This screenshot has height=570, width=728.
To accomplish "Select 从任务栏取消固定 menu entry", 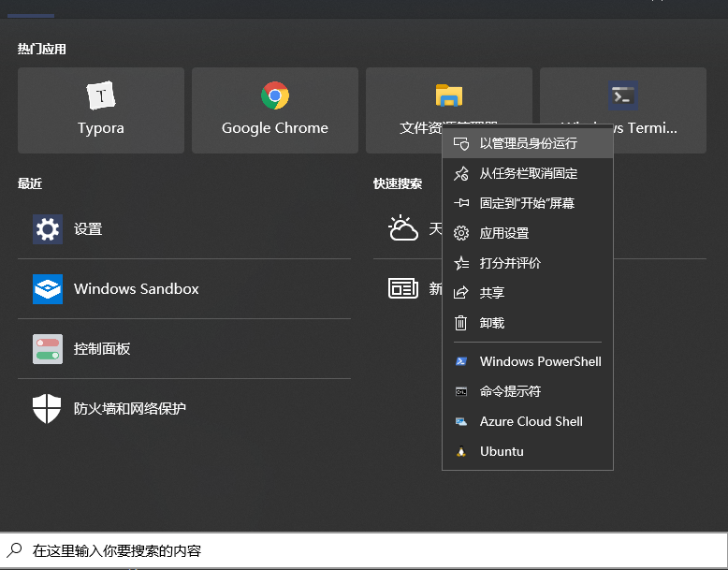I will (528, 174).
